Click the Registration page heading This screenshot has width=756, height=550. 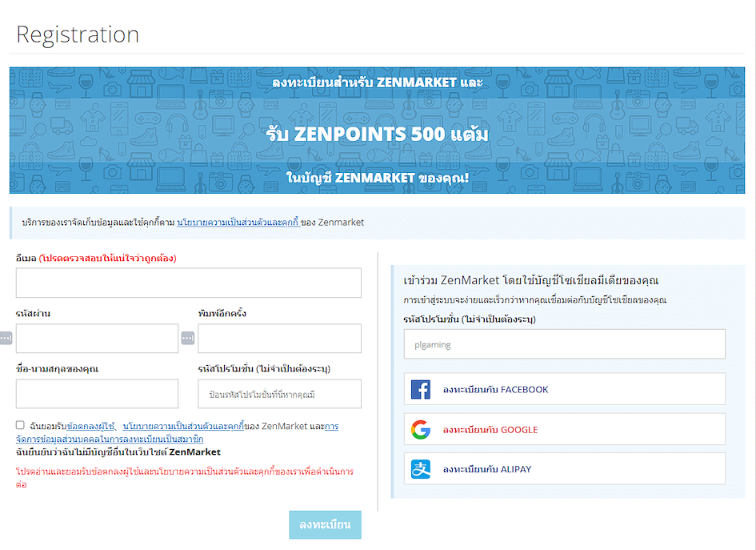coord(78,34)
